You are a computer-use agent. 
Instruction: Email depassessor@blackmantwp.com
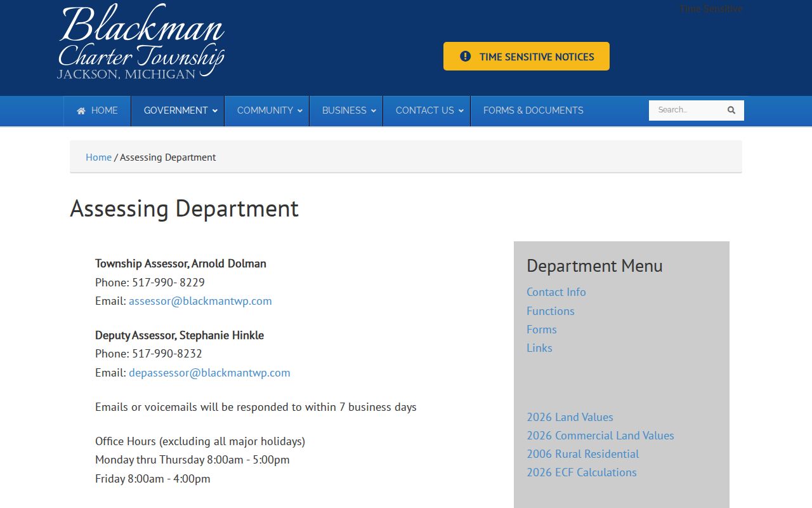point(209,373)
